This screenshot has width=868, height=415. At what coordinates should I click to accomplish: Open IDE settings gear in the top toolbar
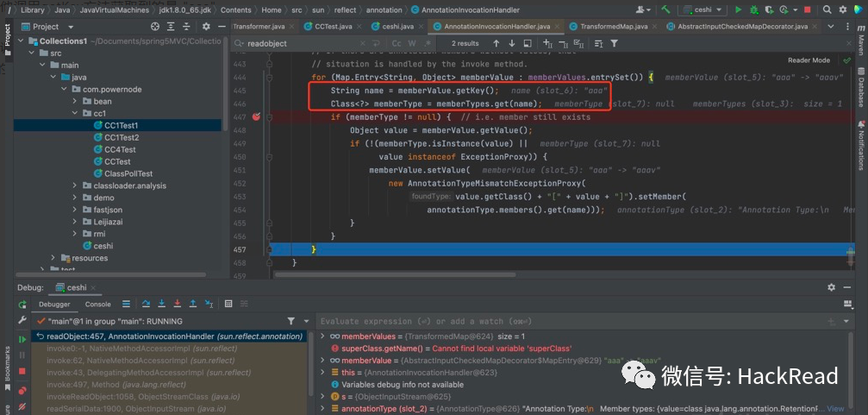(x=841, y=9)
